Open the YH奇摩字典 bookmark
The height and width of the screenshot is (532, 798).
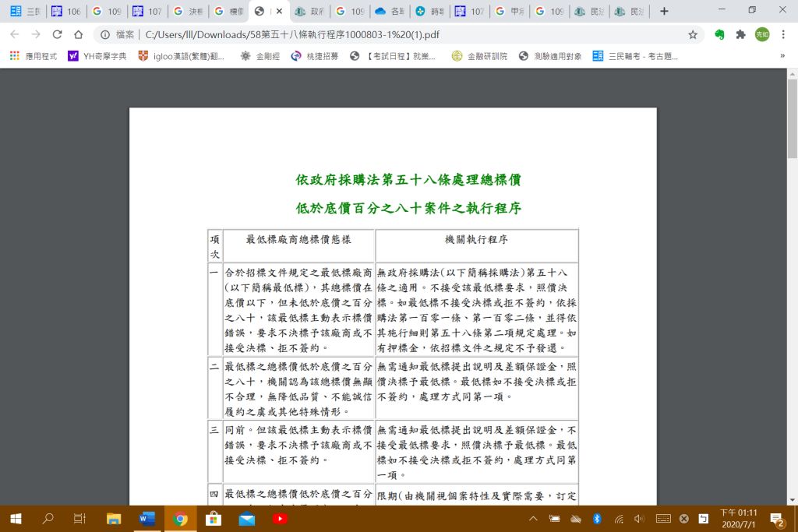coord(97,56)
